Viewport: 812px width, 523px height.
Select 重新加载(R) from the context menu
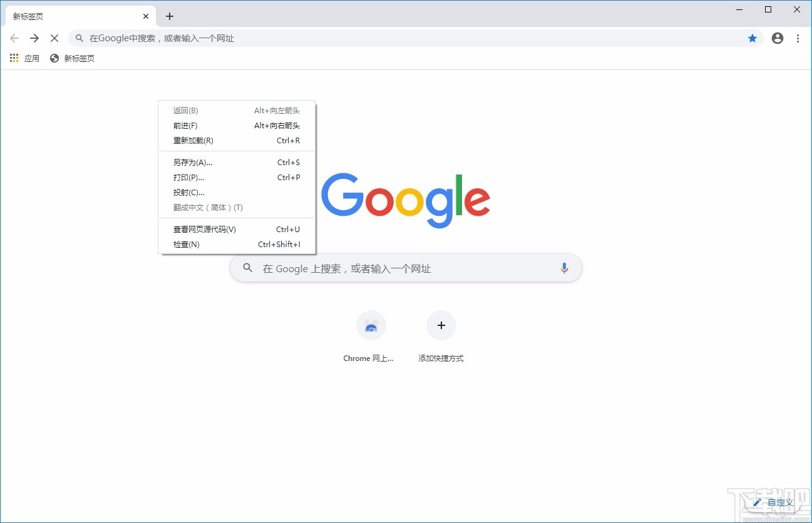tap(192, 140)
